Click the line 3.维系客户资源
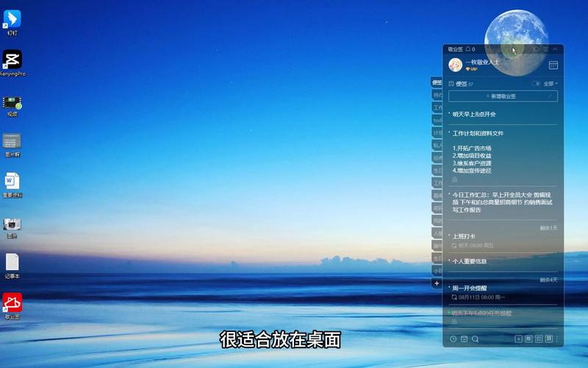Screen dimensions: 588x368 472,163
